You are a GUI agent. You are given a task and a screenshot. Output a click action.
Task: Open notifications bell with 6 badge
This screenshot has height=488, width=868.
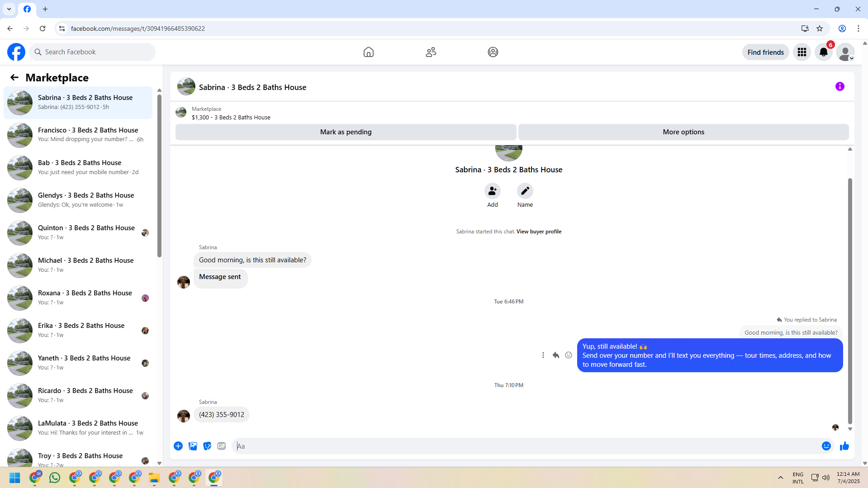[824, 52]
